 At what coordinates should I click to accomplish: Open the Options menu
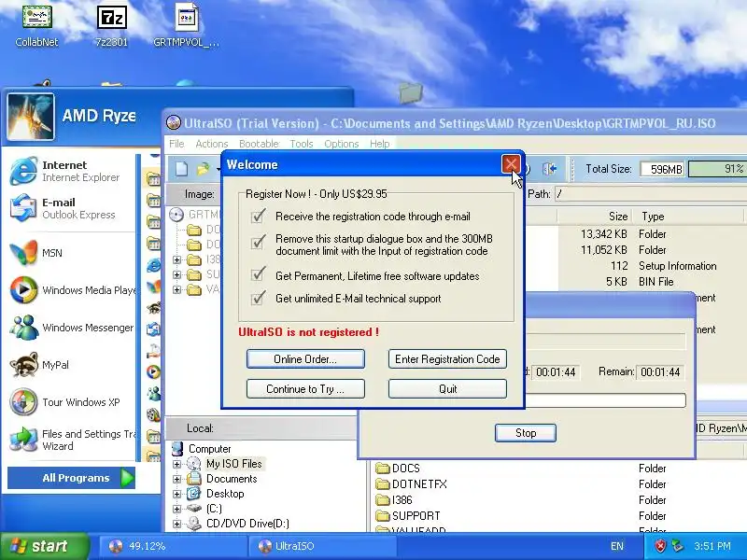click(x=342, y=144)
